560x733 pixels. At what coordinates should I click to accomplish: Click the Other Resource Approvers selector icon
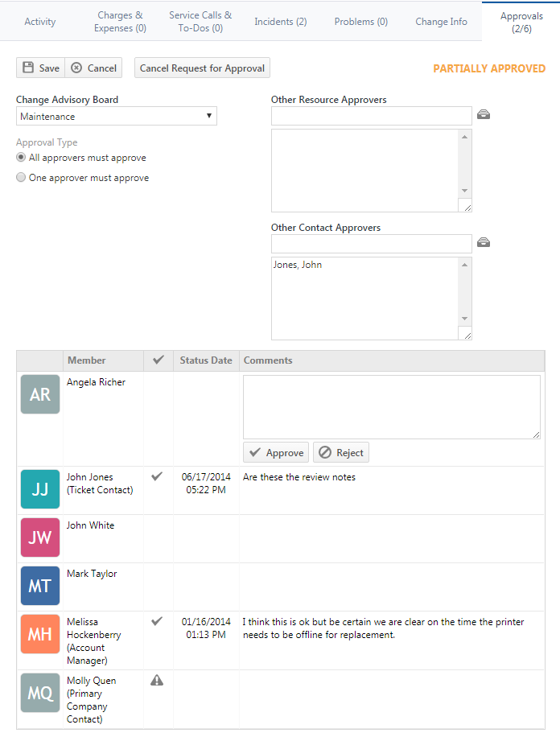click(484, 115)
